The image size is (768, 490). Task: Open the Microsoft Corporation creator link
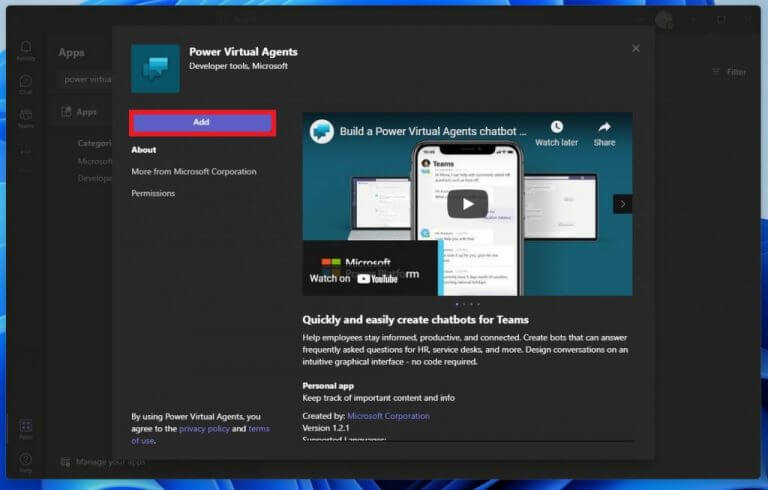[388, 416]
